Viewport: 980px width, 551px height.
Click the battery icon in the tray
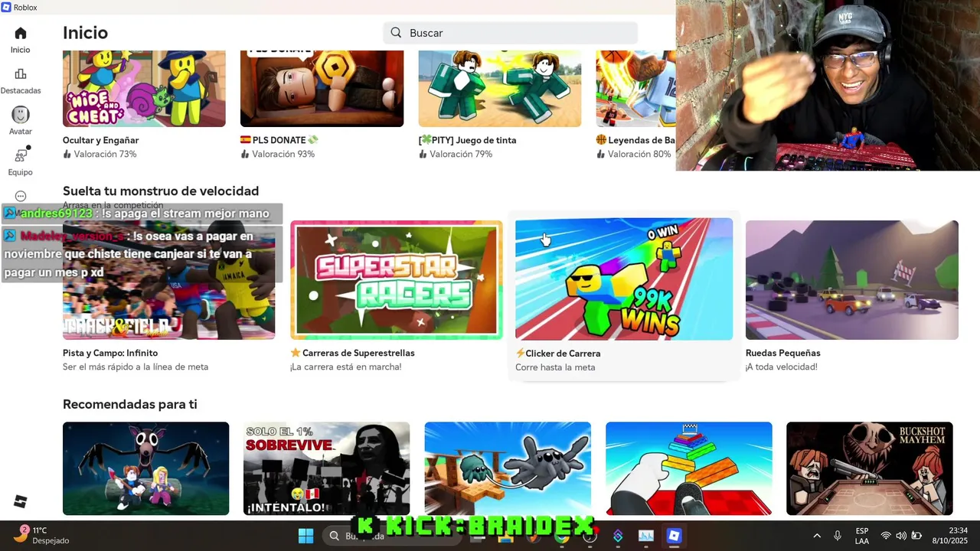[x=916, y=536]
